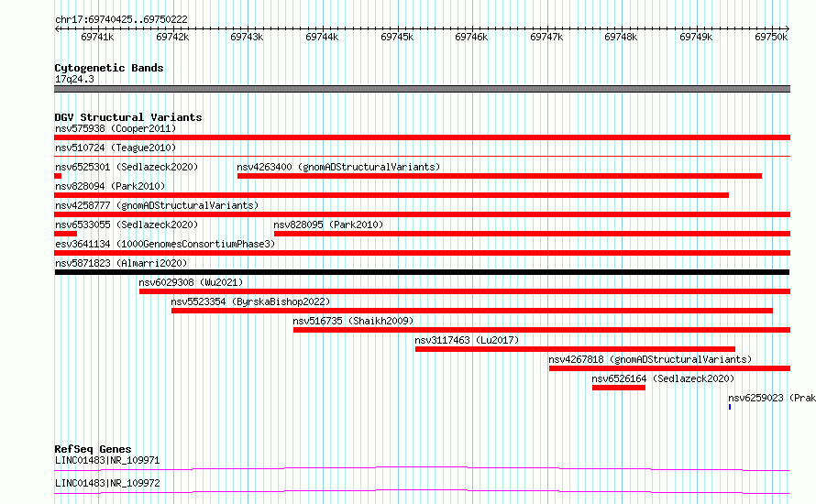816x504 pixels.
Task: Click the 69750k ruler tick label
Action: click(x=771, y=37)
